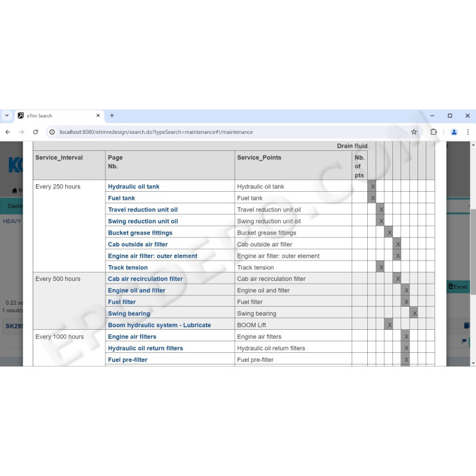
Task: Click the Swing bearing service point text
Action: [256, 313]
